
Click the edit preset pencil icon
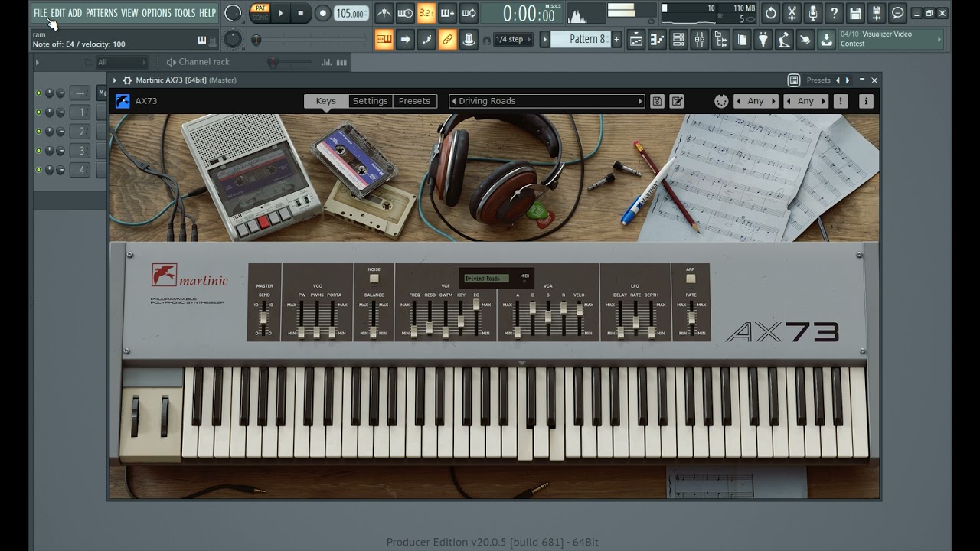(x=677, y=101)
